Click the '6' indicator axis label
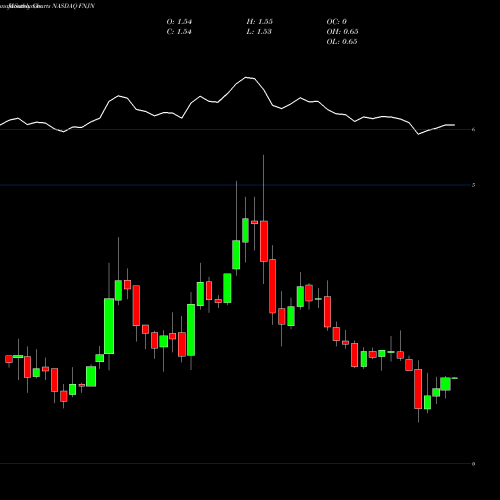 pyautogui.click(x=474, y=129)
